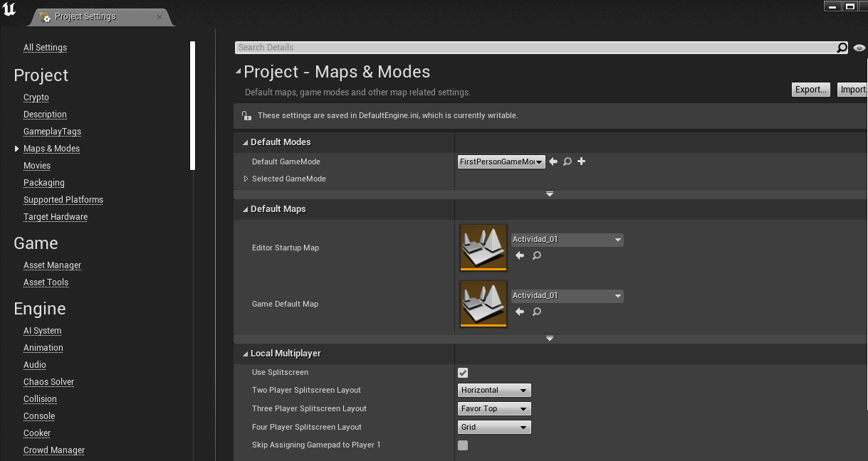Click the search magnifier icon in Search Details
Image resolution: width=868 pixels, height=461 pixels.
tap(842, 48)
